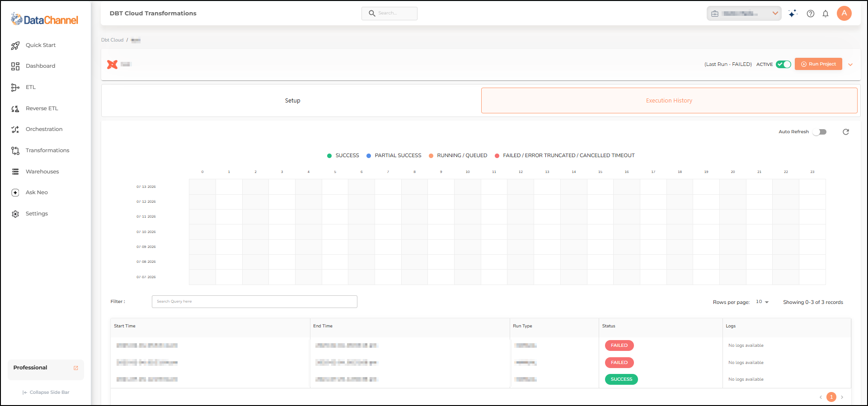Open Reverse ETL in the sidebar
This screenshot has width=868, height=406.
42,109
